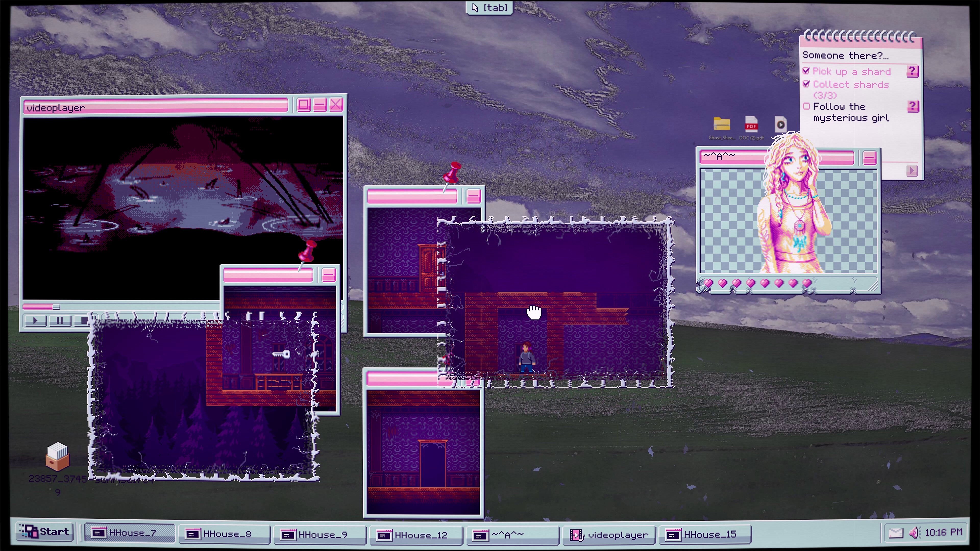Click the videoplayer play button
Viewport: 980px width, 551px height.
(x=35, y=320)
